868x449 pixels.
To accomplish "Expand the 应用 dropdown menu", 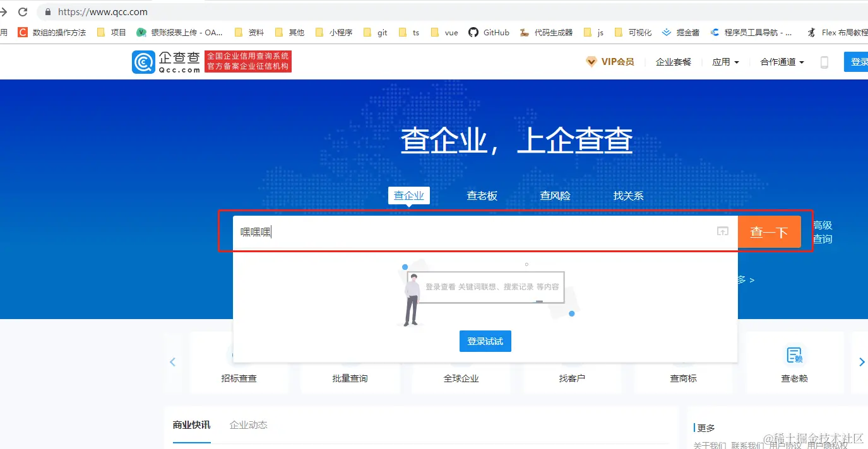I will [725, 62].
